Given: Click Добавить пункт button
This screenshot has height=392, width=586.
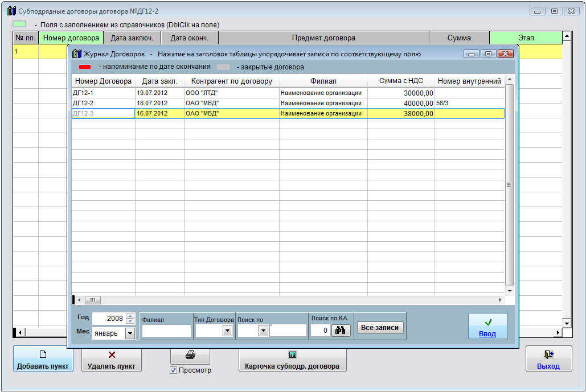Looking at the screenshot, I should click(43, 359).
